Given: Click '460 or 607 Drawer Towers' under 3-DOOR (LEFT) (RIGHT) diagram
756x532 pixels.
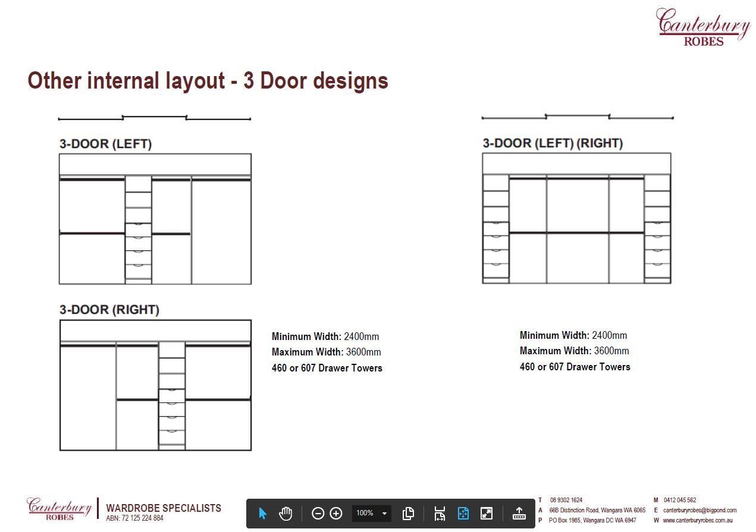Looking at the screenshot, I should tap(575, 367).
